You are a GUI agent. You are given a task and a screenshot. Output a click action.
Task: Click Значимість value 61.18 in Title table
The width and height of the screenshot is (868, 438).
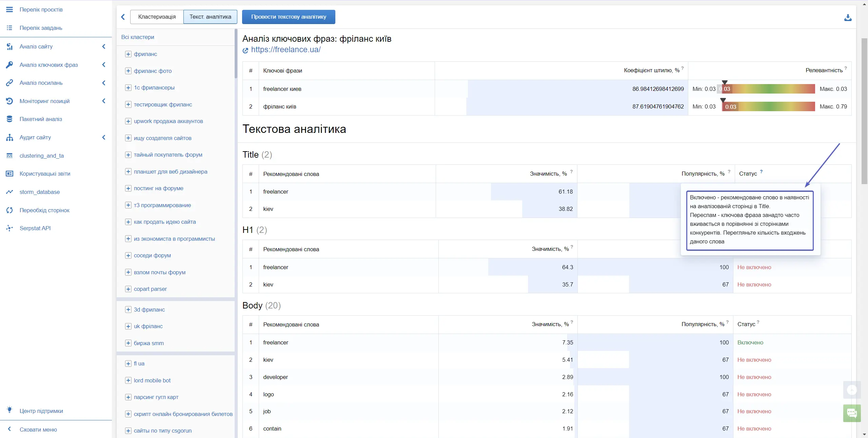(566, 192)
